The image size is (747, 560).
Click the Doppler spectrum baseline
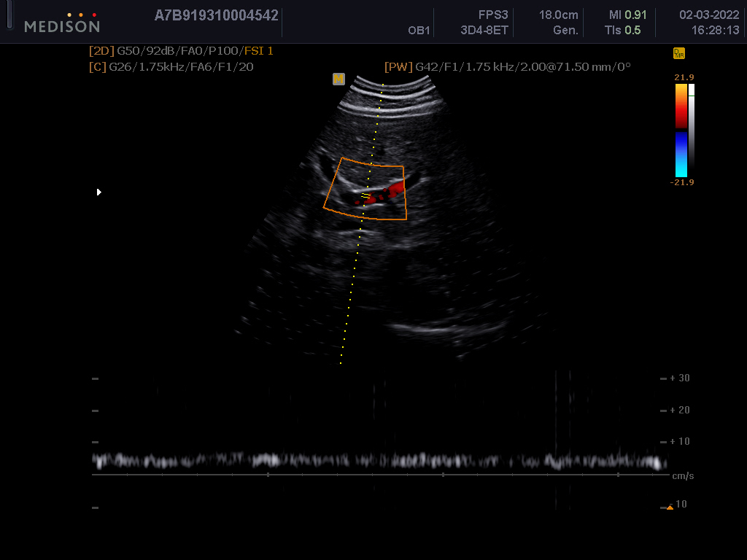(379, 475)
